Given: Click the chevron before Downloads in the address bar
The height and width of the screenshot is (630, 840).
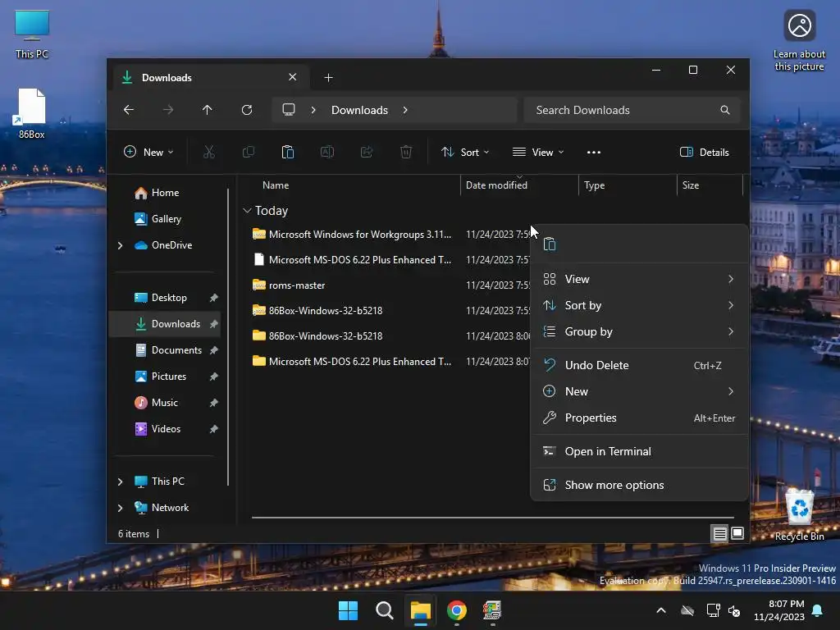Looking at the screenshot, I should (x=313, y=110).
